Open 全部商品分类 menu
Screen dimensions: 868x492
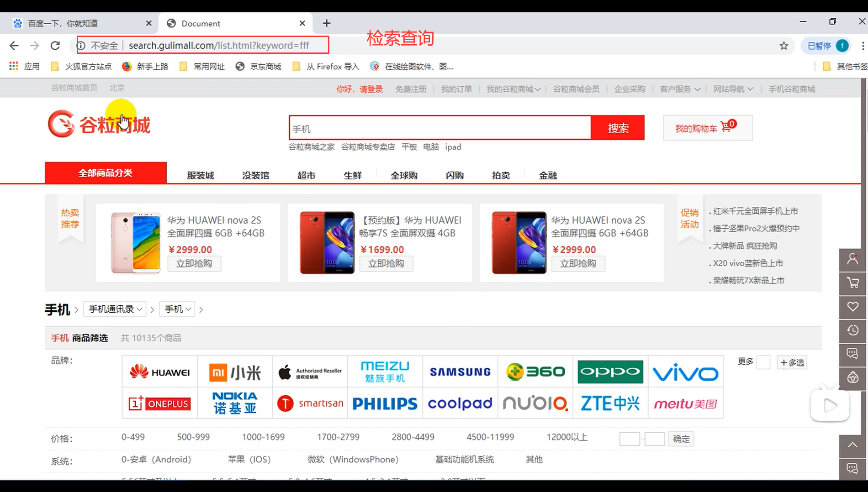106,173
